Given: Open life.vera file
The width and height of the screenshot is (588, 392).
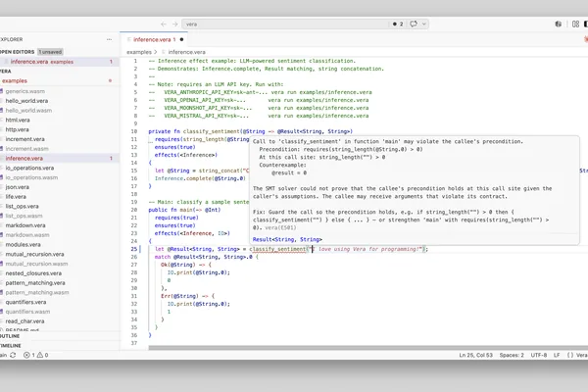Looking at the screenshot, I should [x=16, y=197].
